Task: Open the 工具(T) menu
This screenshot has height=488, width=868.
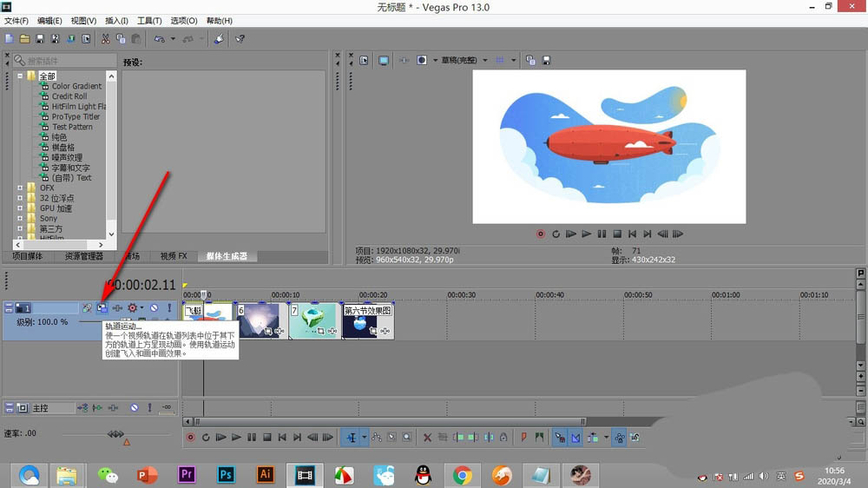Action: [149, 20]
